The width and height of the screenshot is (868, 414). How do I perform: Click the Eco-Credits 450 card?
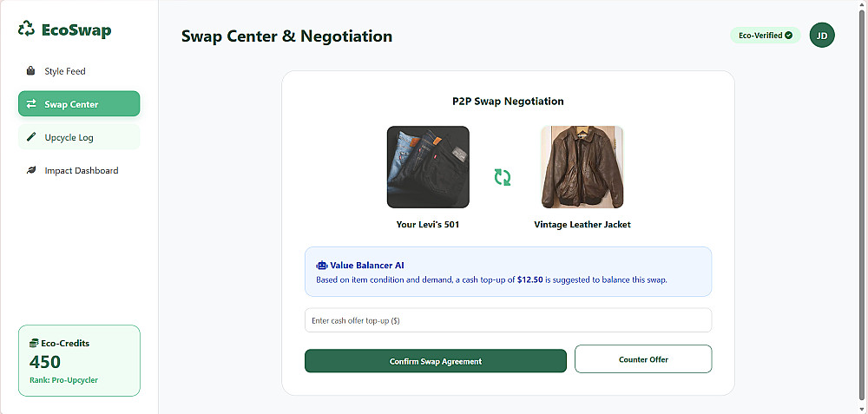tap(79, 360)
